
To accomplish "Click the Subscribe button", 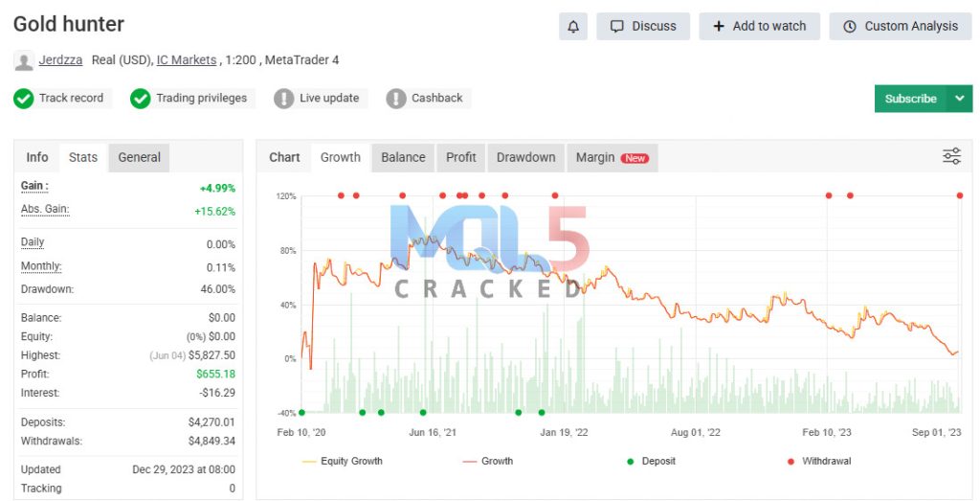I will pos(911,99).
